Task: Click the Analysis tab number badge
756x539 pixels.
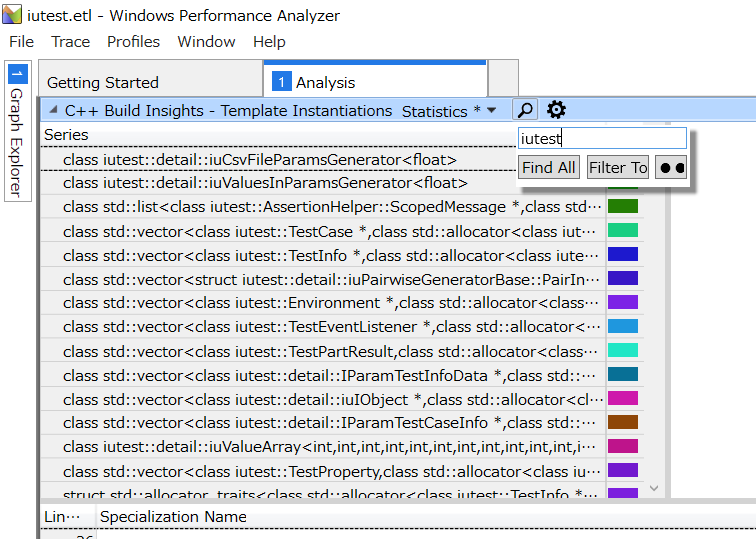Action: tap(282, 81)
